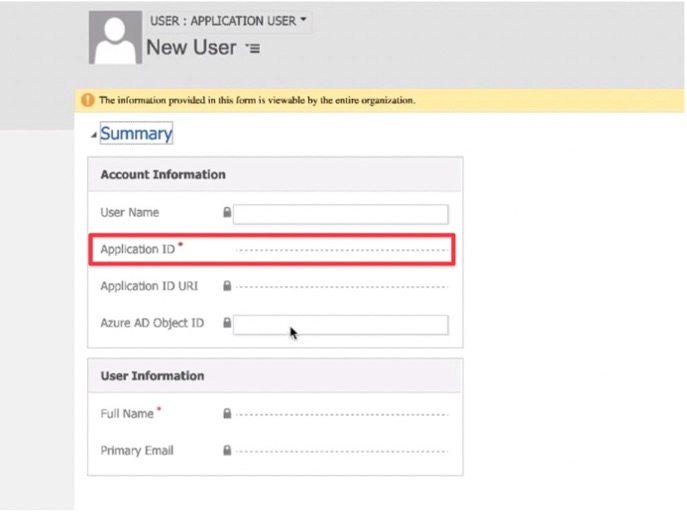The image size is (687, 513).
Task: Click the Application ID URI field value
Action: click(341, 287)
